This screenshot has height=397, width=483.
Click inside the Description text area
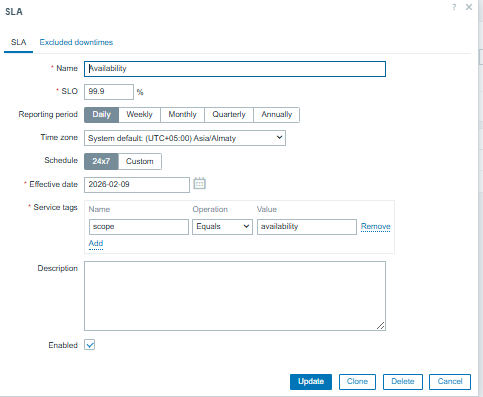click(235, 296)
